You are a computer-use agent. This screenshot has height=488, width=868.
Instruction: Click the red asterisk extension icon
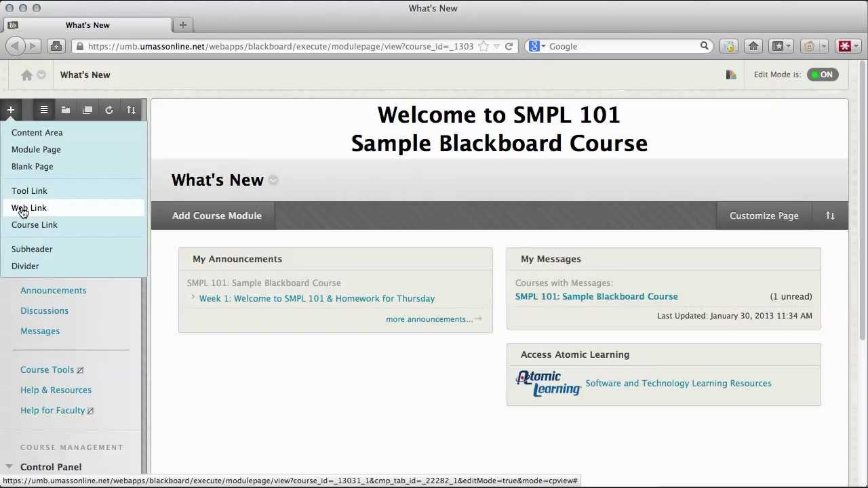(845, 46)
